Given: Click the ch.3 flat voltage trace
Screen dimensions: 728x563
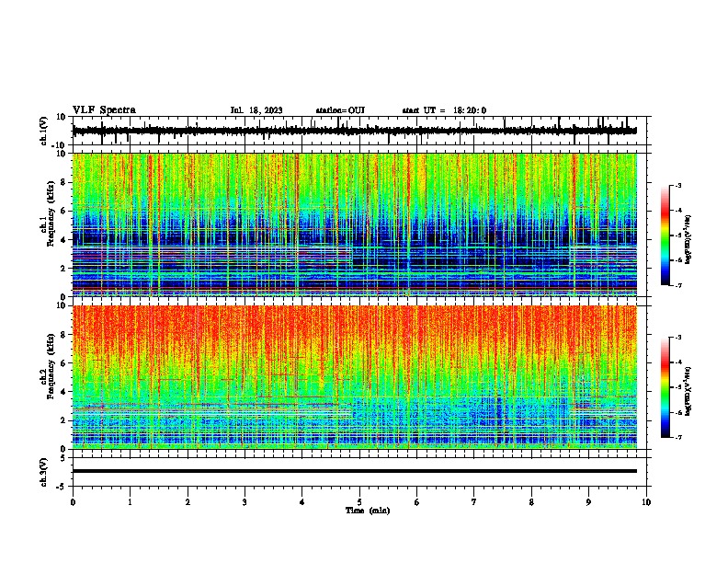Looking at the screenshot, I should pos(355,471).
